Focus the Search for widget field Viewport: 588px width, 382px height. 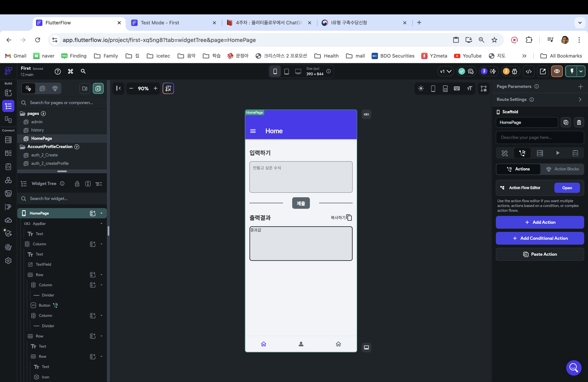[x=62, y=199]
